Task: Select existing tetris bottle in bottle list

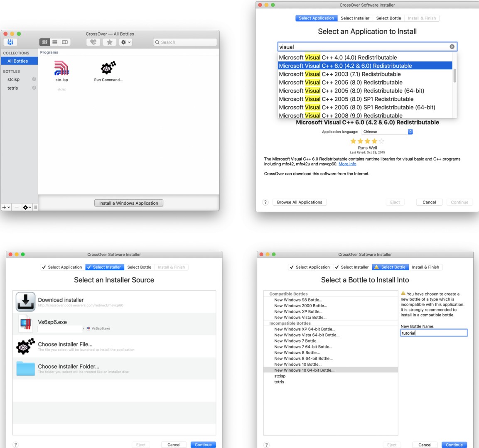Action: point(331,382)
